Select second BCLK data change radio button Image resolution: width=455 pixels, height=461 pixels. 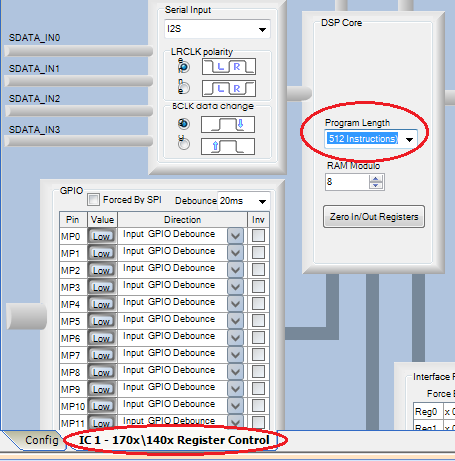[x=184, y=144]
